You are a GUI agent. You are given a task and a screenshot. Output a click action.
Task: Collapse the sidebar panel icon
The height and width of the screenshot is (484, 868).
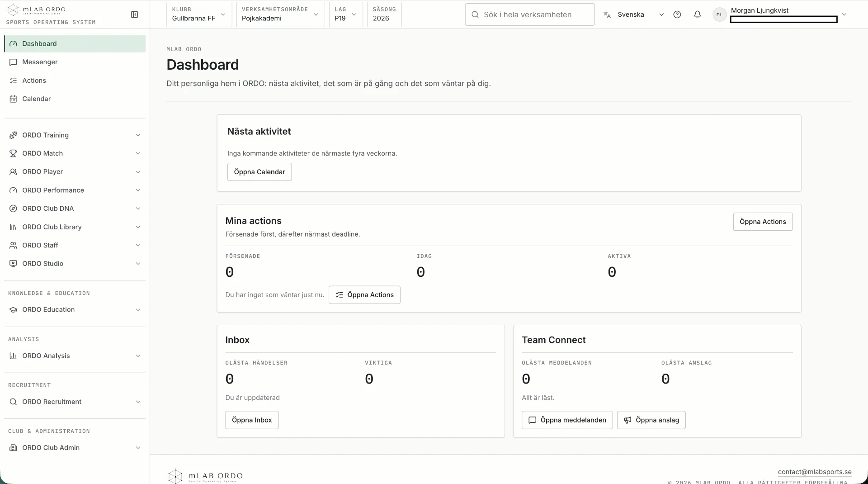[x=134, y=14]
